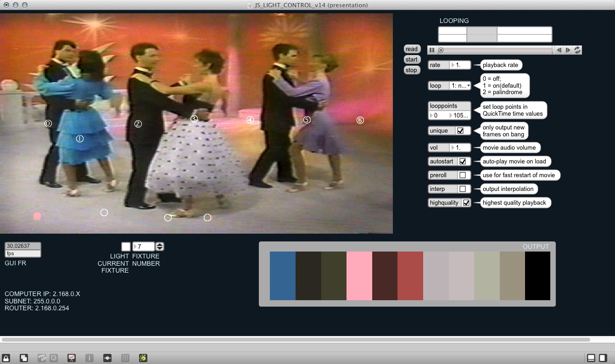Click the output interpolation comment
Viewport: 615px width, 364px height.
tap(508, 189)
